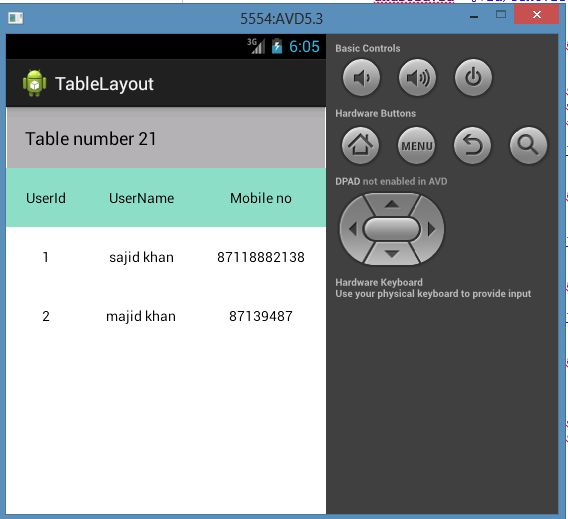Click the "Table number 21" heading
Image resolution: width=568 pixels, height=519 pixels.
click(x=91, y=139)
